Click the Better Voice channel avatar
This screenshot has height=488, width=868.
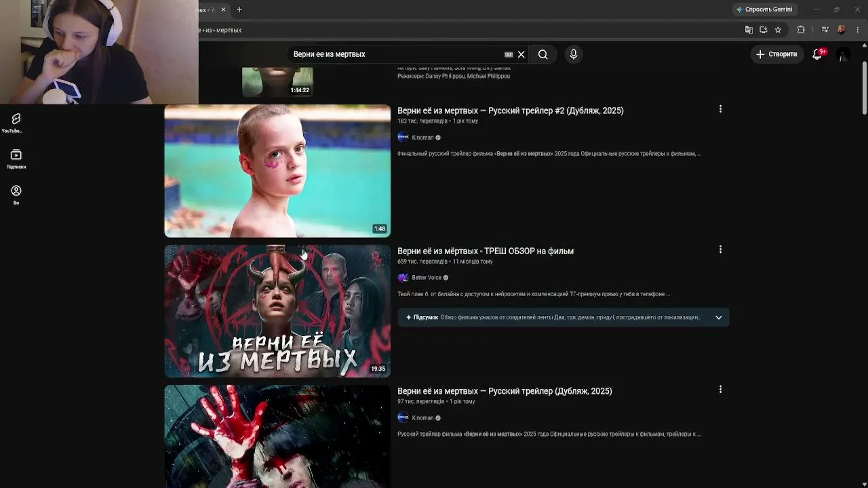[x=403, y=277]
